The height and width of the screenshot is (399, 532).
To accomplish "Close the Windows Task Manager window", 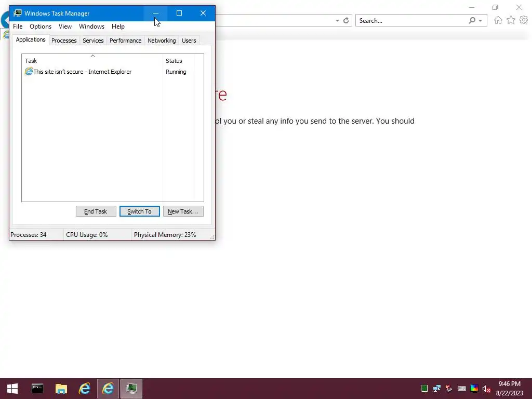I will click(x=203, y=13).
